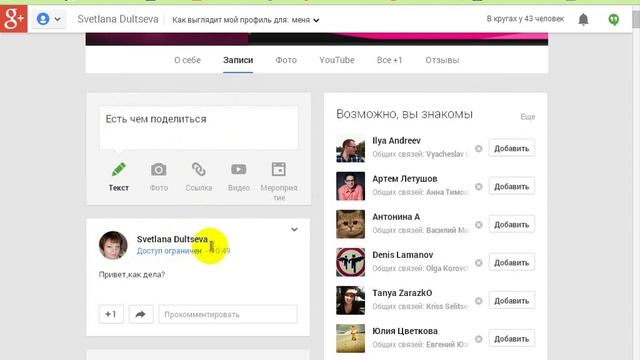Open Антонина А's cat avatar
640x360 pixels.
click(350, 224)
